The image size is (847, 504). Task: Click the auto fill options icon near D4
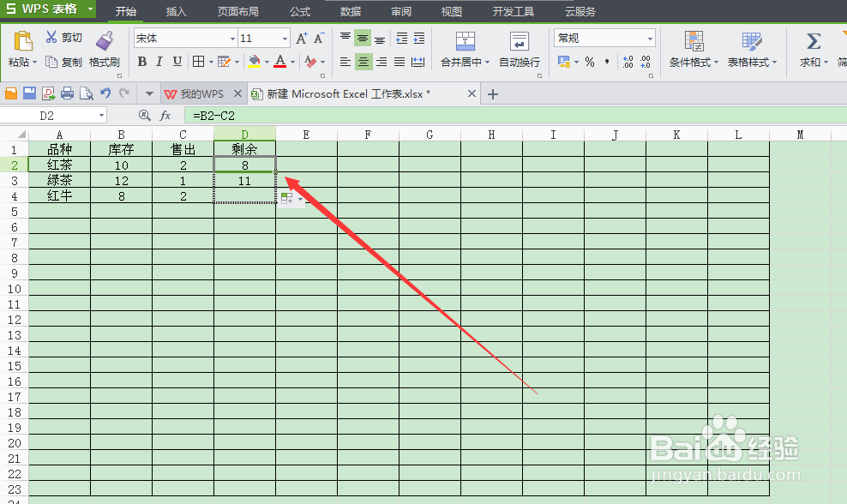287,199
